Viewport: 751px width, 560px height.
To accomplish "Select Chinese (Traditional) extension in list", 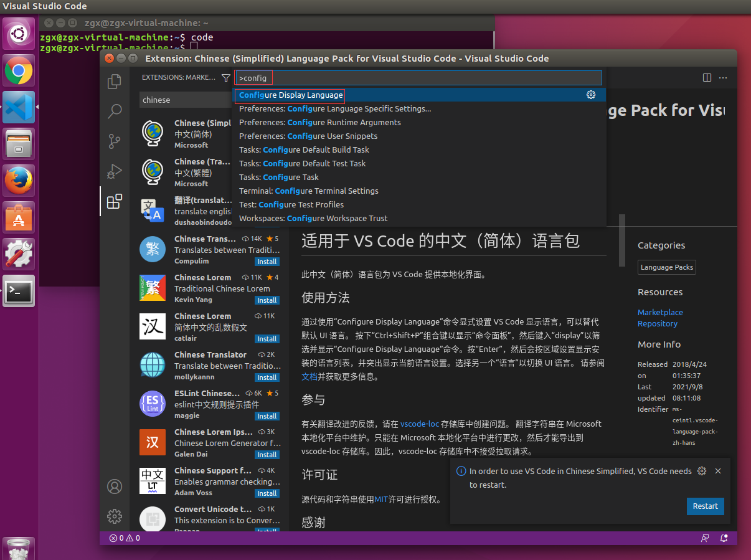I will click(x=181, y=173).
